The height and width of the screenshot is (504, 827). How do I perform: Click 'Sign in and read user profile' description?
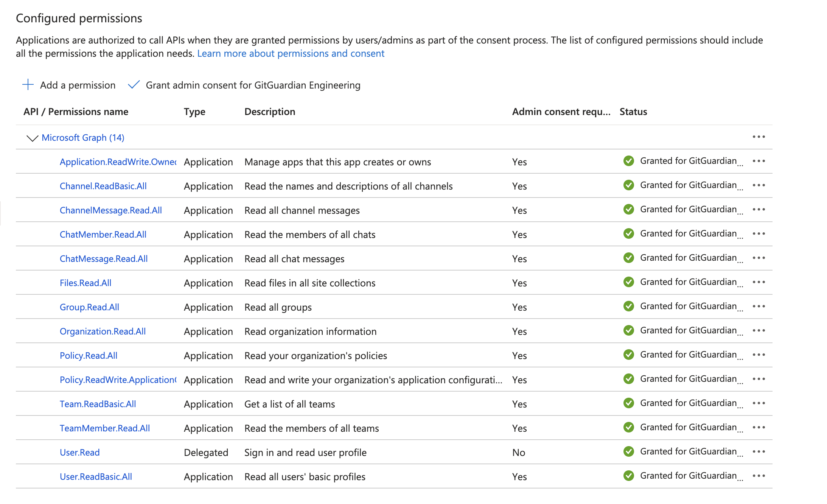pos(306,453)
